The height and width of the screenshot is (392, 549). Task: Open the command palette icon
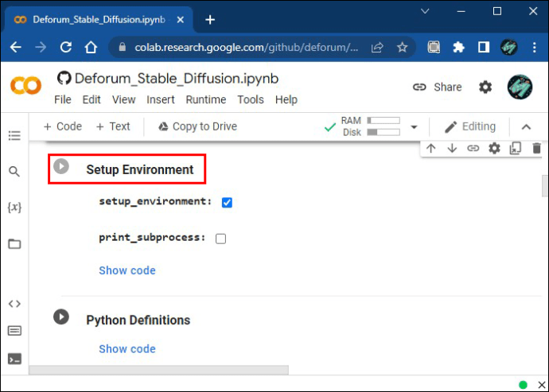[x=14, y=331]
